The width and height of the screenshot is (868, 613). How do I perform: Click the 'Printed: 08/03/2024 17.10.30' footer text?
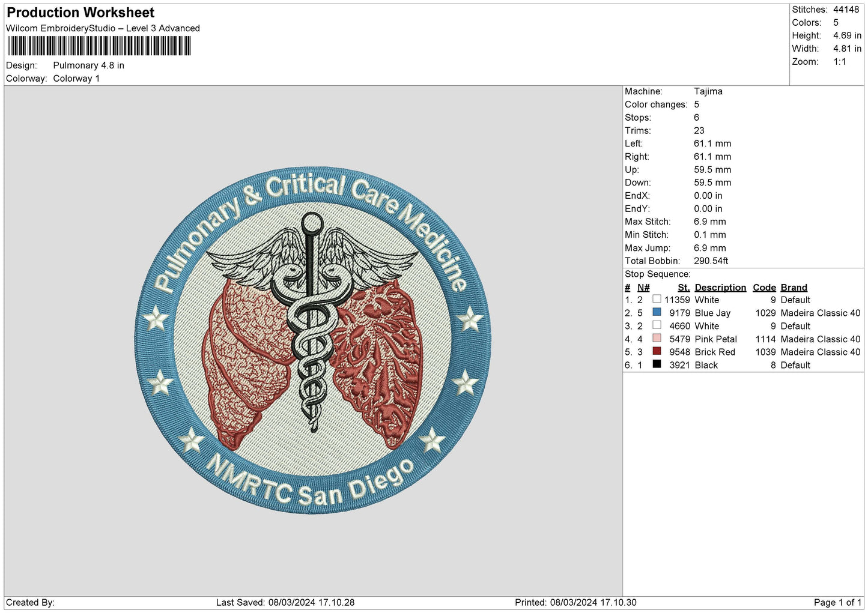pyautogui.click(x=575, y=603)
